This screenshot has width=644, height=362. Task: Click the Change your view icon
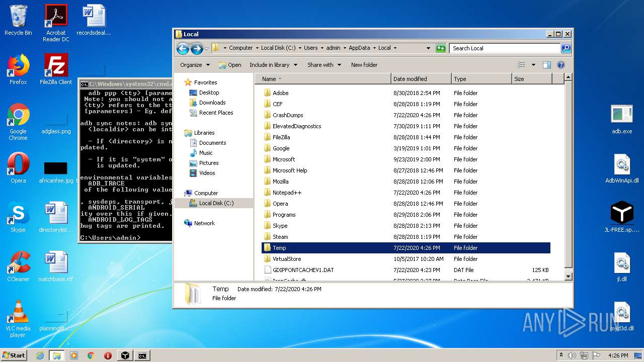point(521,65)
